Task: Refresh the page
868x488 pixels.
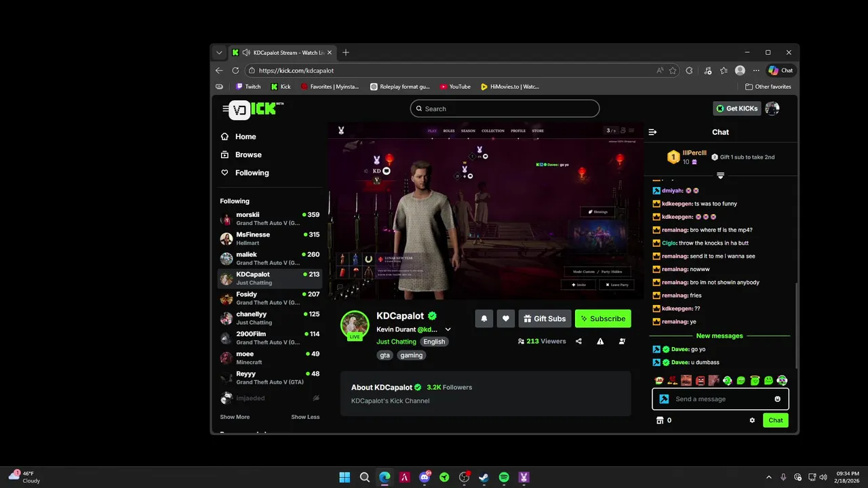Action: tap(235, 70)
